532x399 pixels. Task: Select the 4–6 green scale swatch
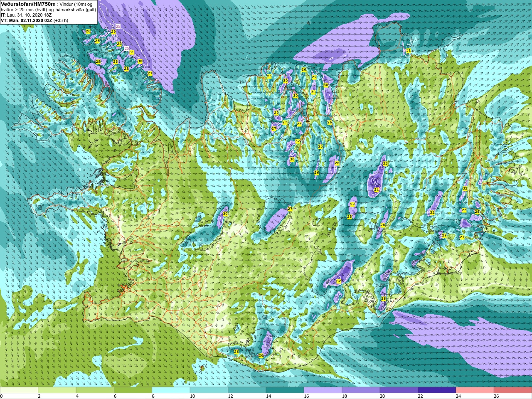pos(95,390)
